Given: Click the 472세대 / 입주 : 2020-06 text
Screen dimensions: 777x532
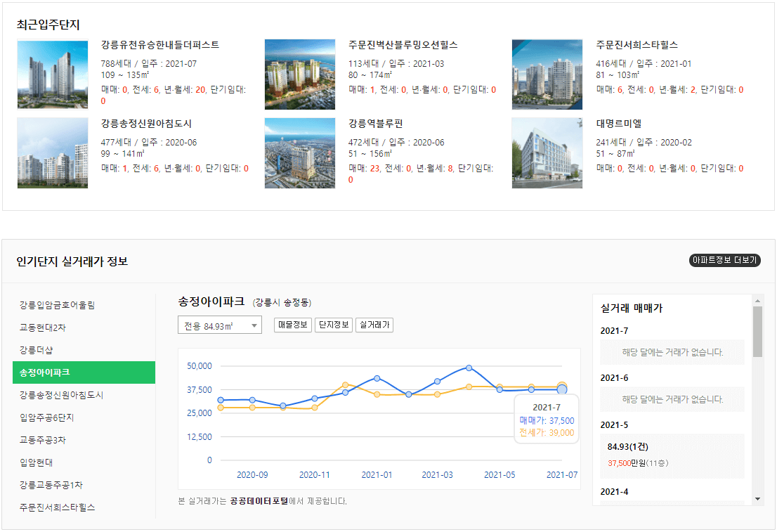Looking at the screenshot, I should (x=396, y=142).
